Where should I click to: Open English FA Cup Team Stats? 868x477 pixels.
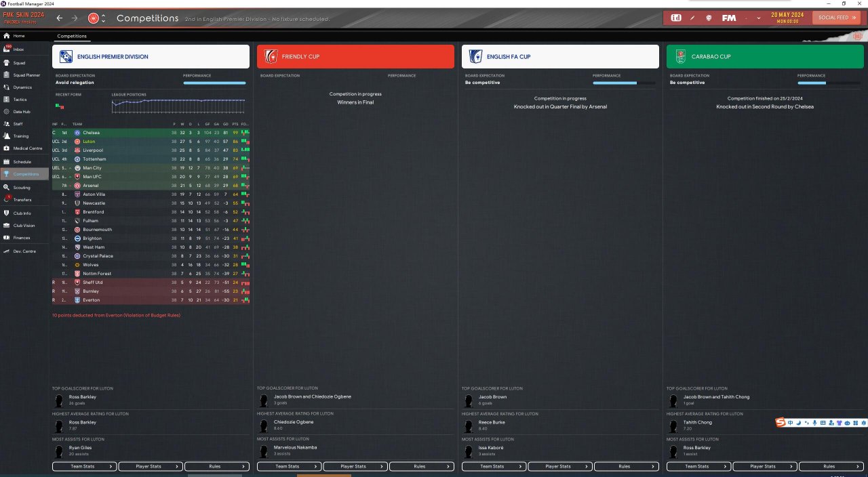[x=494, y=466]
